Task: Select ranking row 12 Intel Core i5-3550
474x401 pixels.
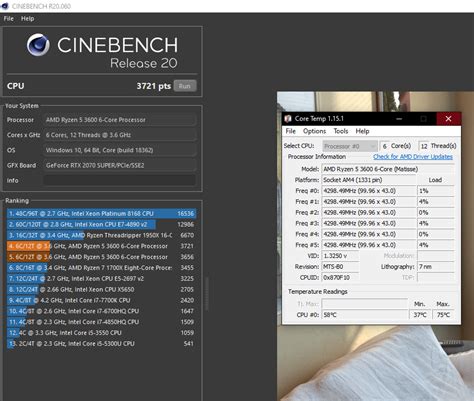Action: click(101, 333)
